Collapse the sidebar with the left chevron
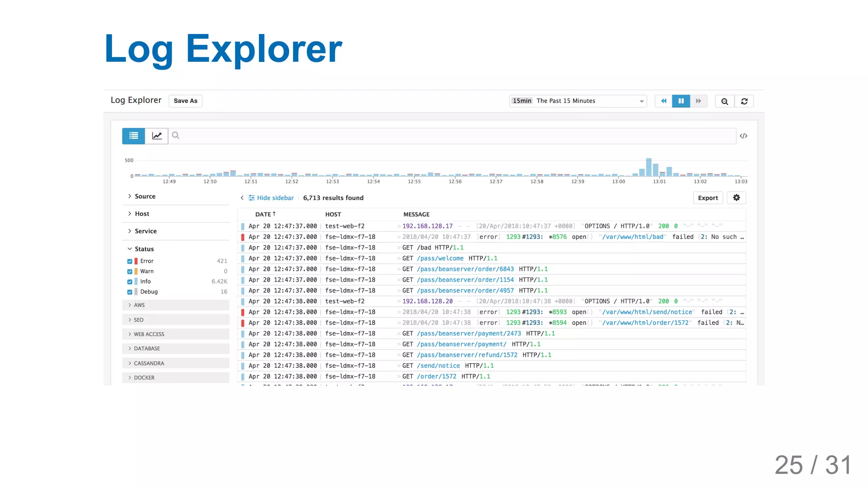868x489 pixels. click(x=242, y=198)
